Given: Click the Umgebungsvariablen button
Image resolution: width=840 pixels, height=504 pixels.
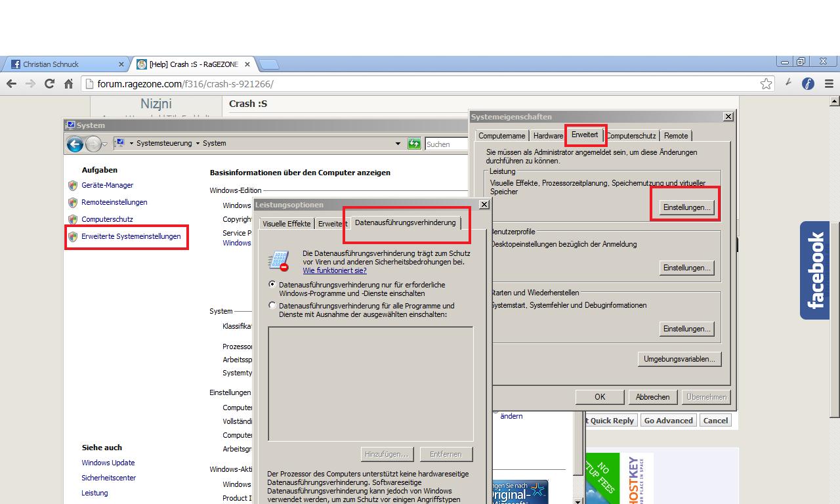Looking at the screenshot, I should click(679, 359).
